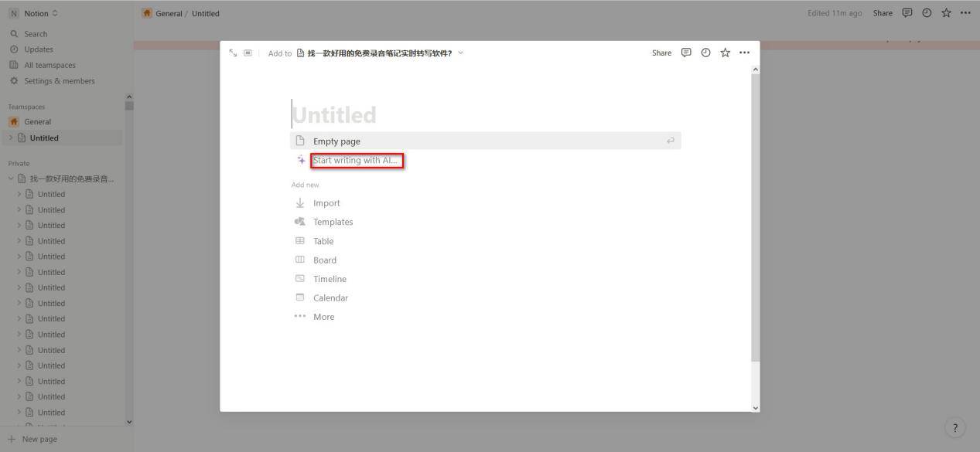The height and width of the screenshot is (452, 980).
Task: Click the top-right window star icon
Action: [946, 13]
